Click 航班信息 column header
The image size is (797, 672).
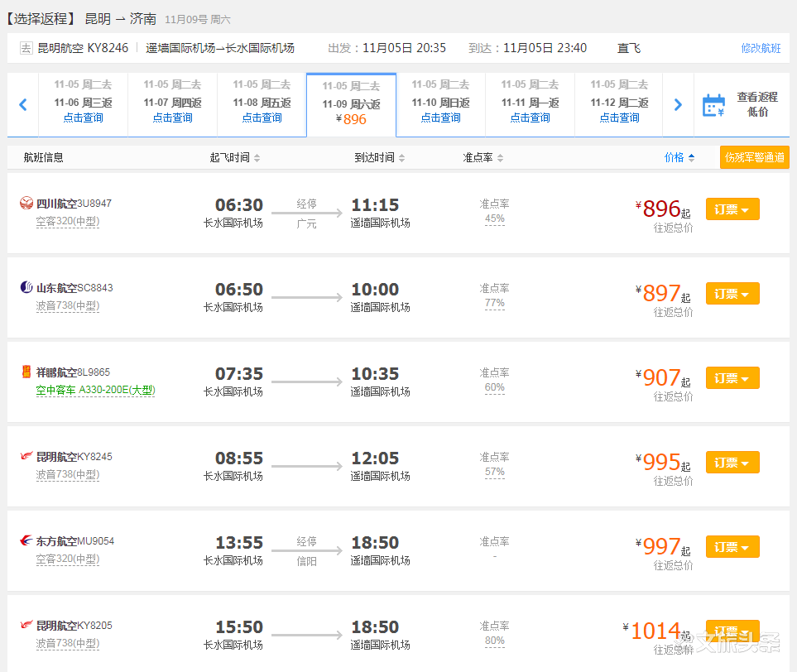43,157
